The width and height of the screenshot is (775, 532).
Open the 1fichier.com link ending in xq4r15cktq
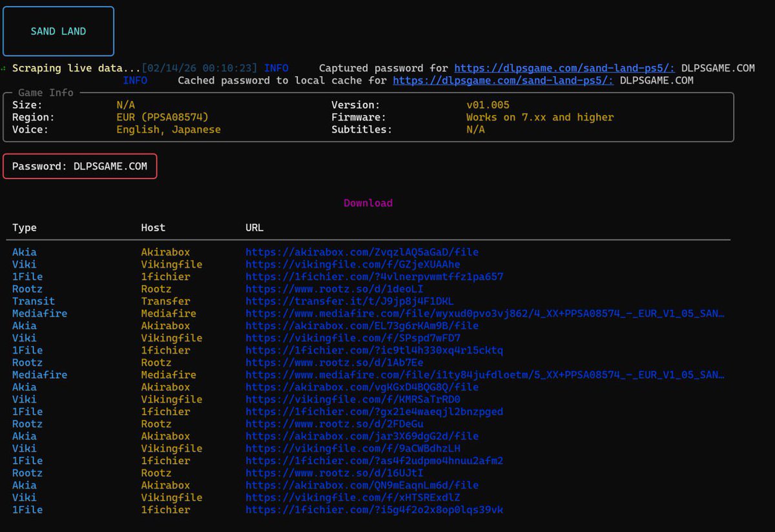tap(375, 350)
